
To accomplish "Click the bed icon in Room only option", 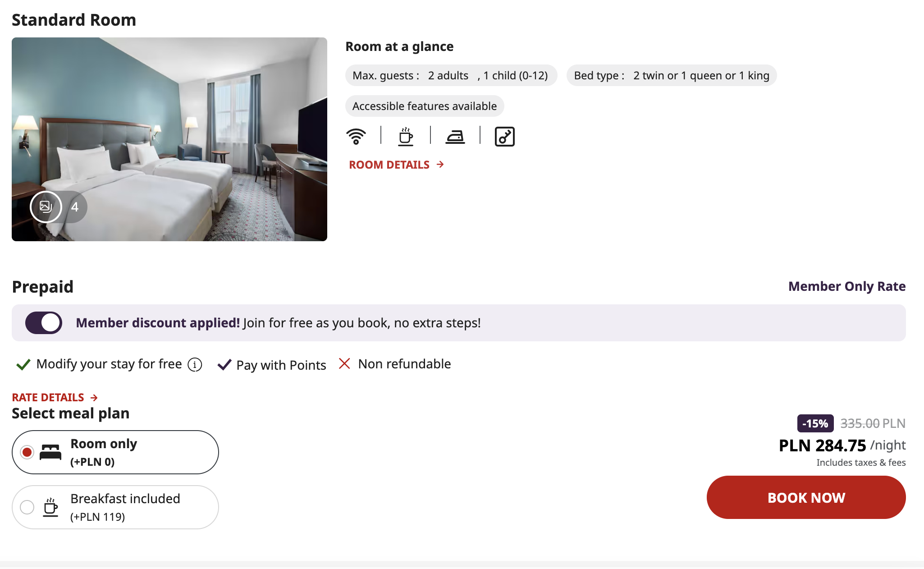I will pyautogui.click(x=50, y=452).
